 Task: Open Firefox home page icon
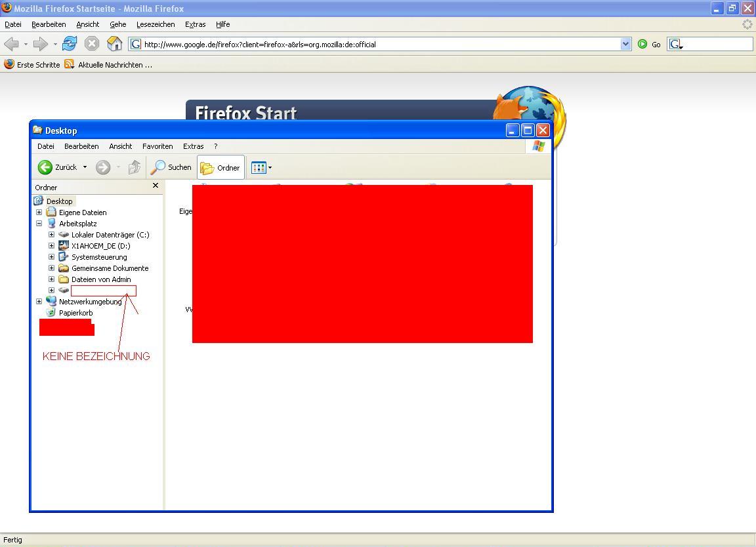114,44
